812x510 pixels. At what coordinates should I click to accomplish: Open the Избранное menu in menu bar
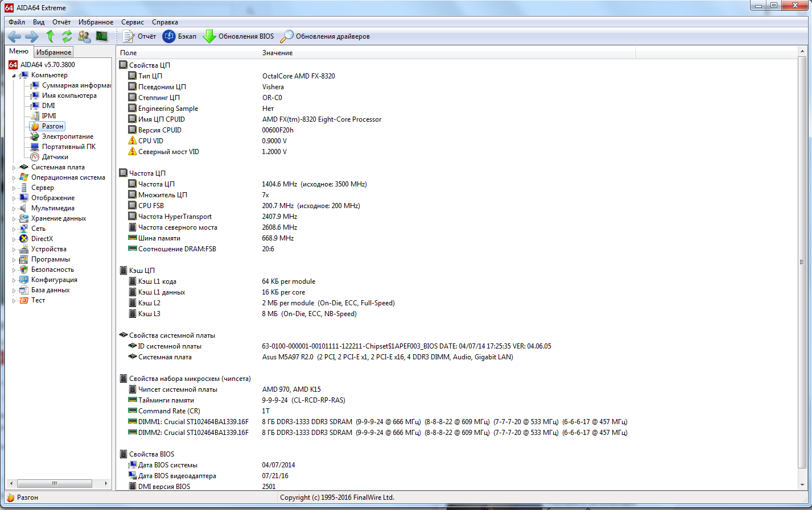click(96, 22)
